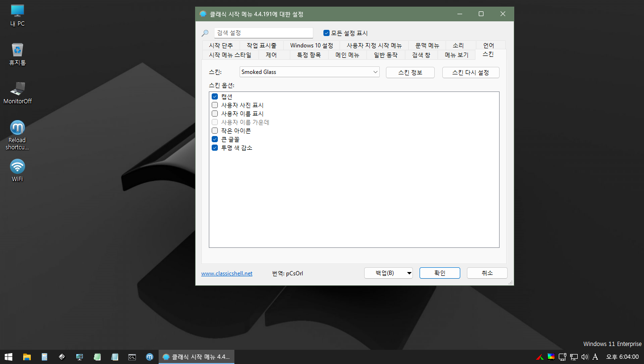Open the 메뉴 보기 tab
Screen dimensions: 644x364
click(x=456, y=55)
